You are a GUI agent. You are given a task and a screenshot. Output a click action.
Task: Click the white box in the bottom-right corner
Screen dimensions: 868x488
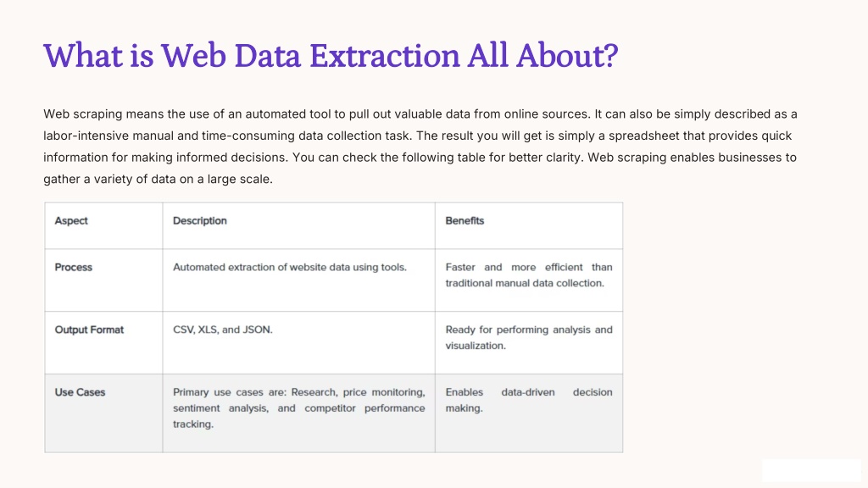click(811, 470)
